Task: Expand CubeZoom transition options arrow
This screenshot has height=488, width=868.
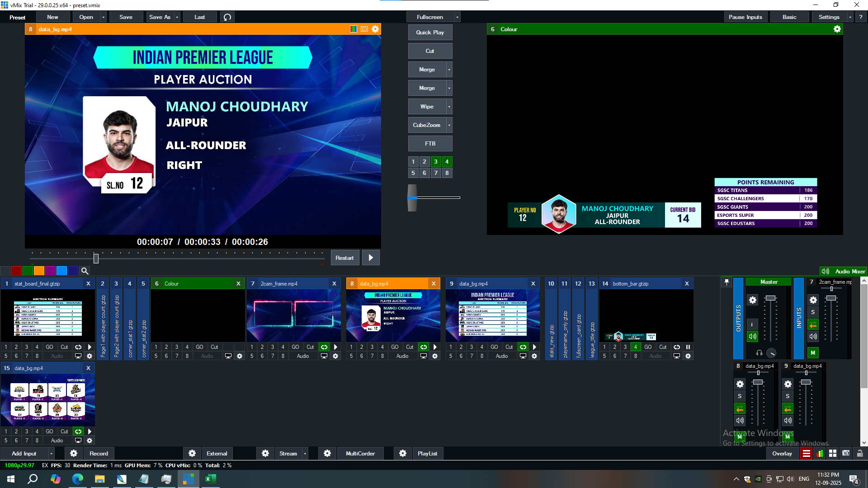Action: pyautogui.click(x=449, y=125)
